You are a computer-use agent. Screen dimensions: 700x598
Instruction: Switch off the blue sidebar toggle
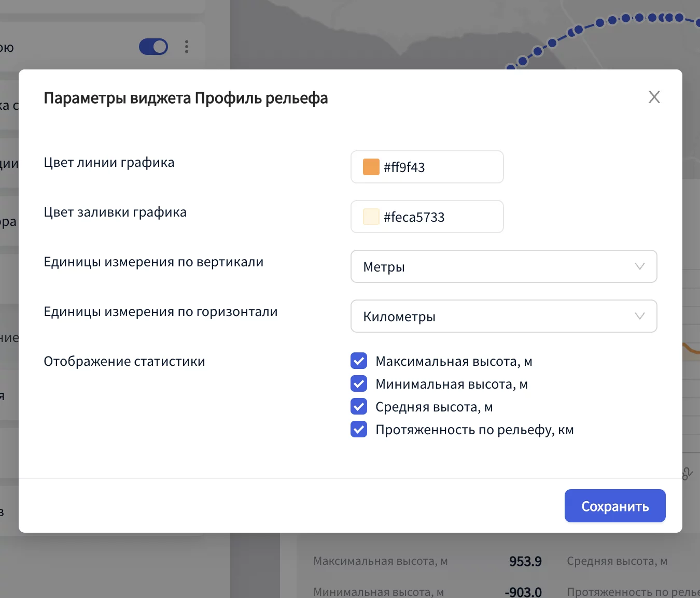[x=153, y=47]
